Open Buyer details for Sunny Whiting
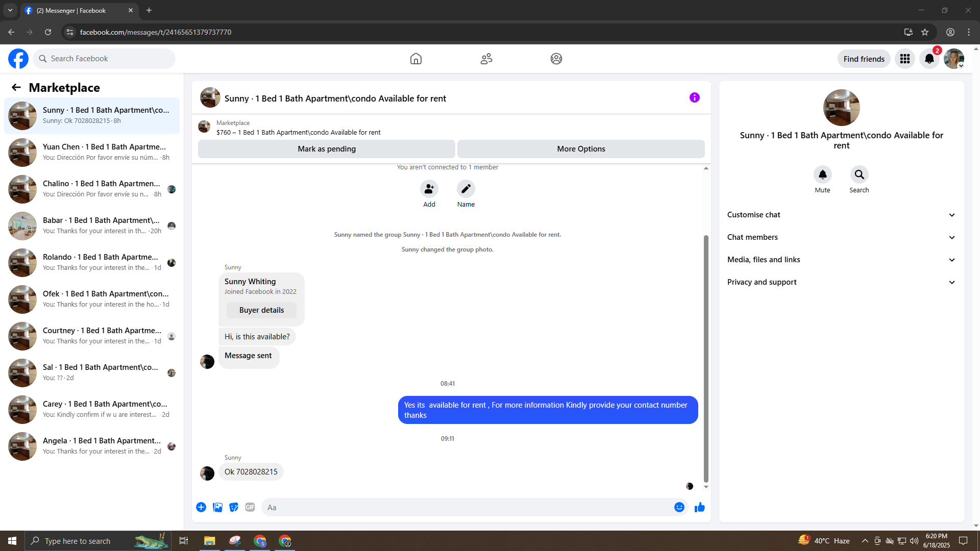The image size is (980, 551). click(x=261, y=310)
